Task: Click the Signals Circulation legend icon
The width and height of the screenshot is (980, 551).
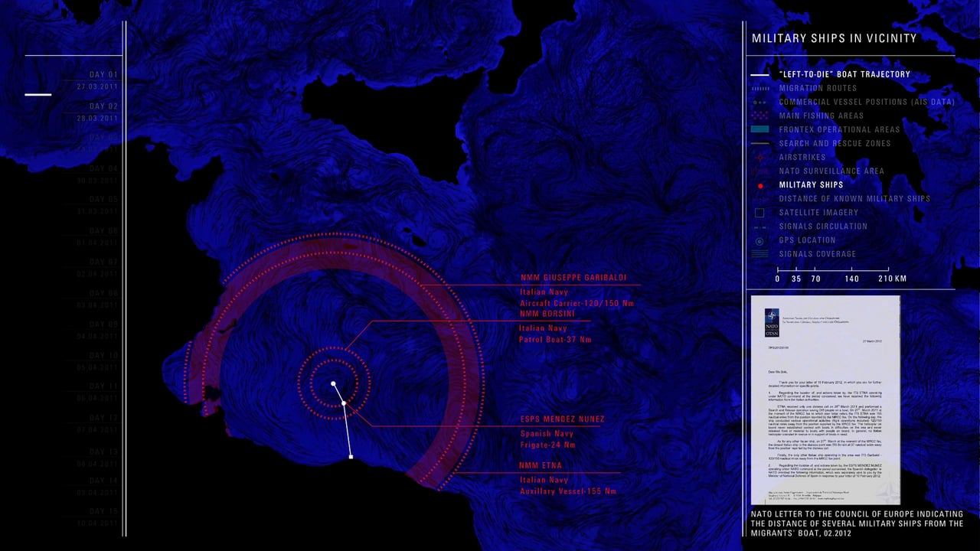Action: tap(759, 227)
